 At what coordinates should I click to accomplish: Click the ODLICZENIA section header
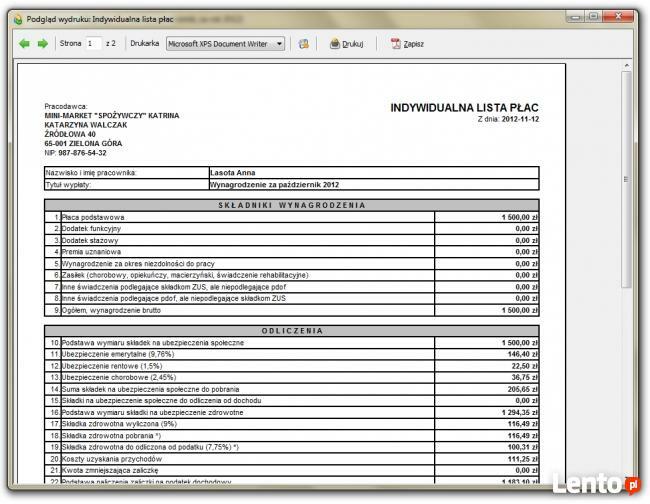coord(291,330)
